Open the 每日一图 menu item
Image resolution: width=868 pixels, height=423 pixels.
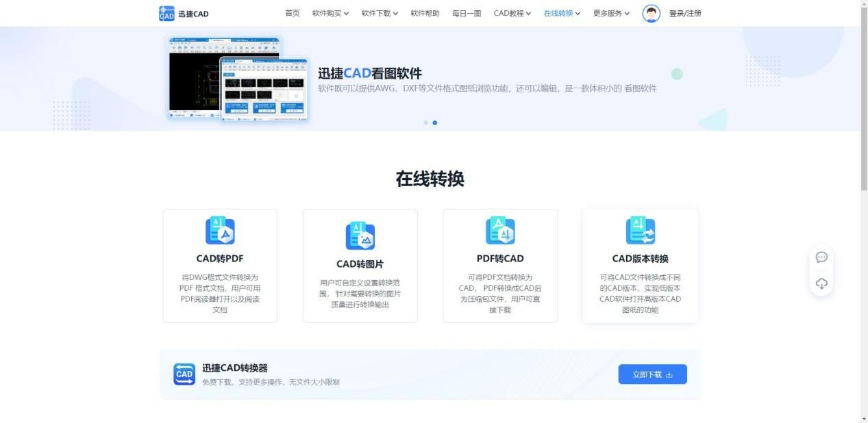click(x=467, y=13)
